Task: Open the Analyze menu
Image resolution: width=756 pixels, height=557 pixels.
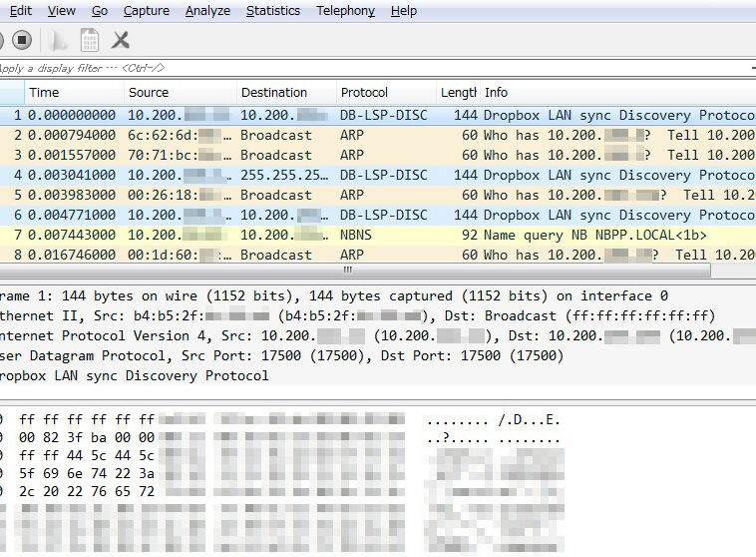Action: click(207, 11)
